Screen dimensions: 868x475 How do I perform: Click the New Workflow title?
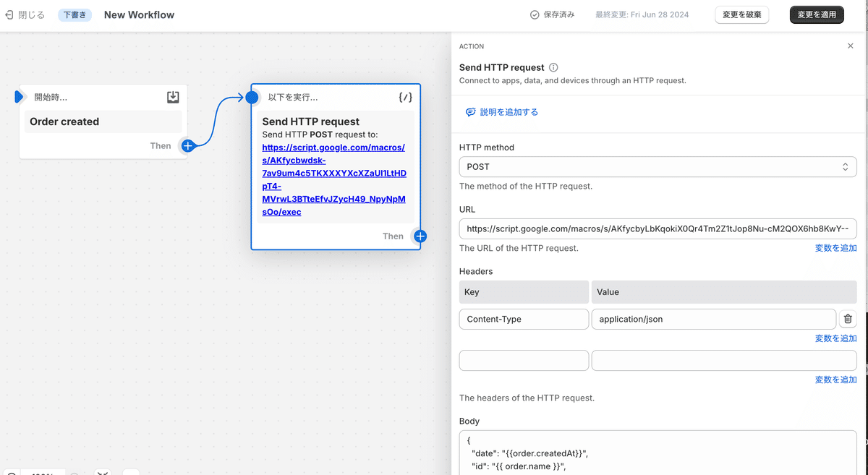click(139, 14)
